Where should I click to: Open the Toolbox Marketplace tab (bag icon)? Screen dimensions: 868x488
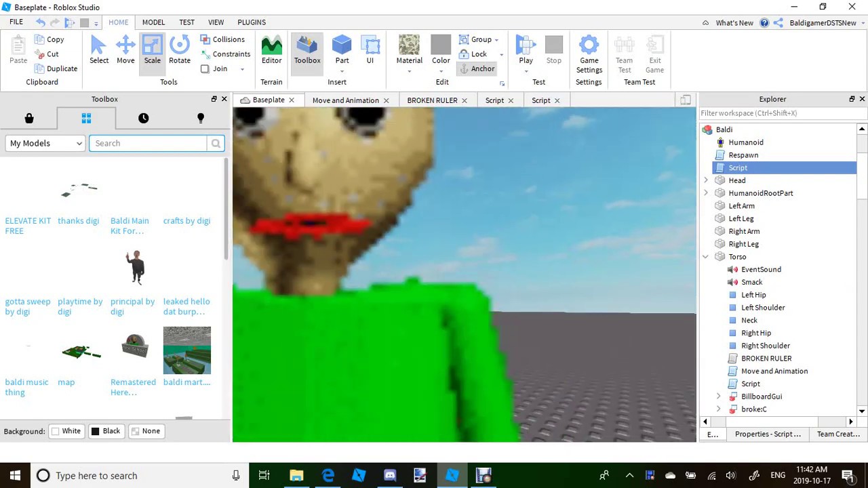29,118
